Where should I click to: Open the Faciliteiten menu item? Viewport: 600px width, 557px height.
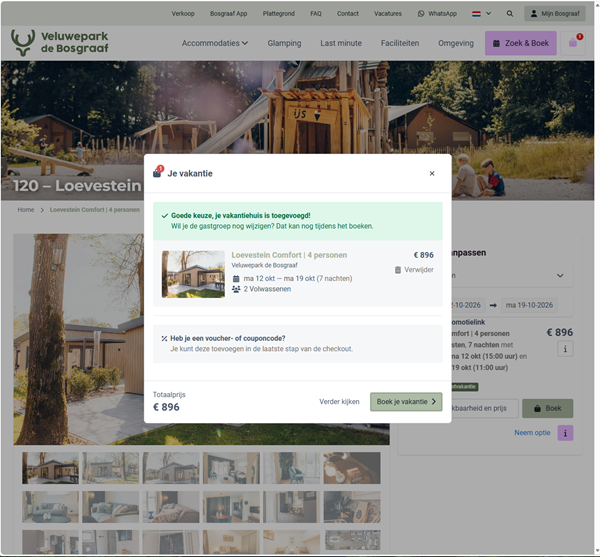(400, 43)
